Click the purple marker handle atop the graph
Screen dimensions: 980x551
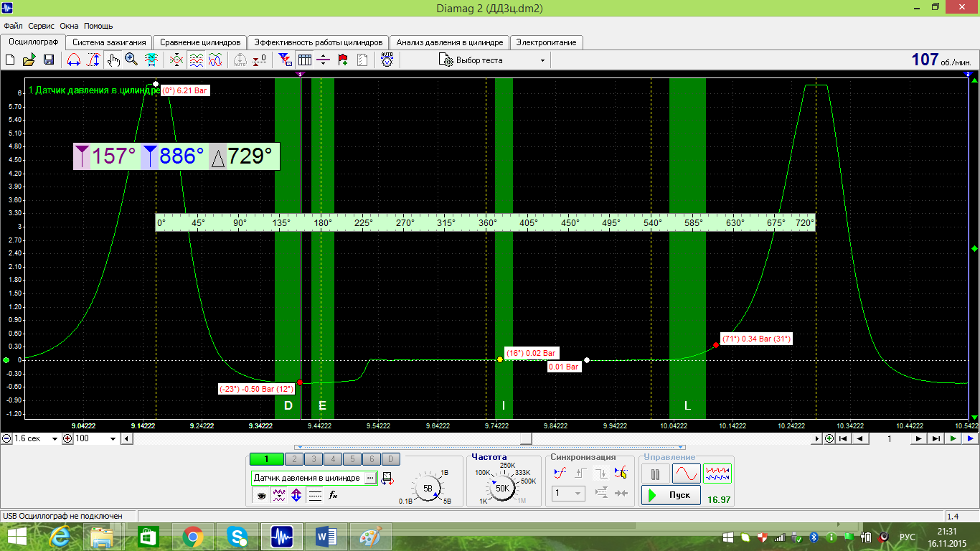coord(301,74)
